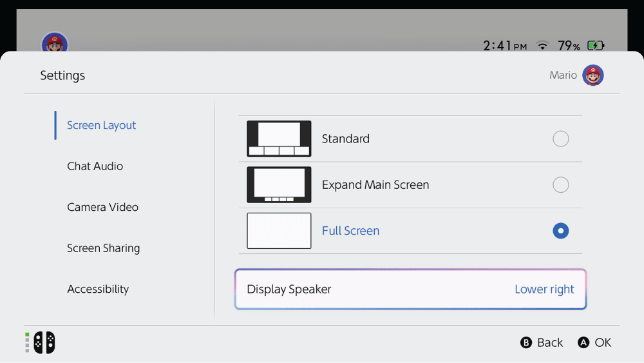This screenshot has height=363, width=644.
Task: Click the A button icon
Action: pyautogui.click(x=583, y=343)
